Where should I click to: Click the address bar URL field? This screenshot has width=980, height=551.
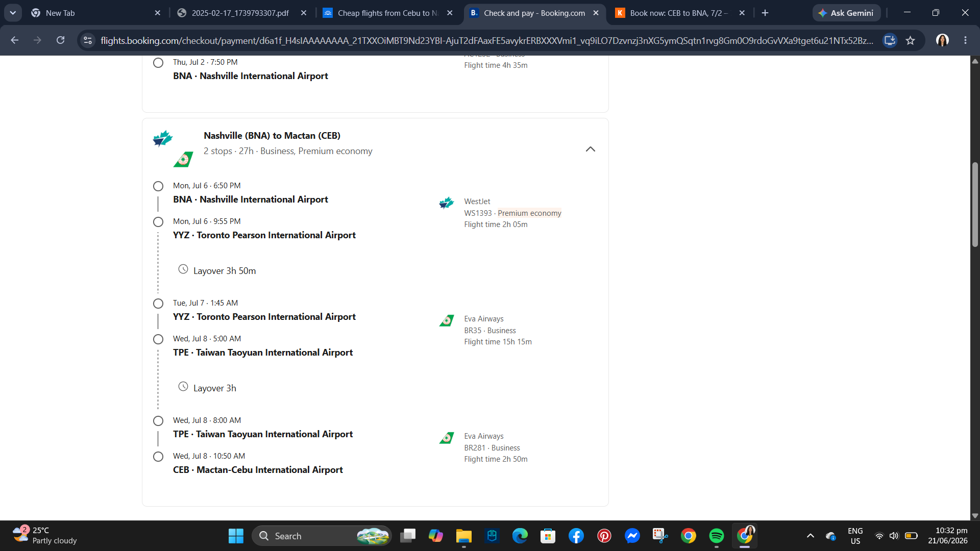[486, 40]
